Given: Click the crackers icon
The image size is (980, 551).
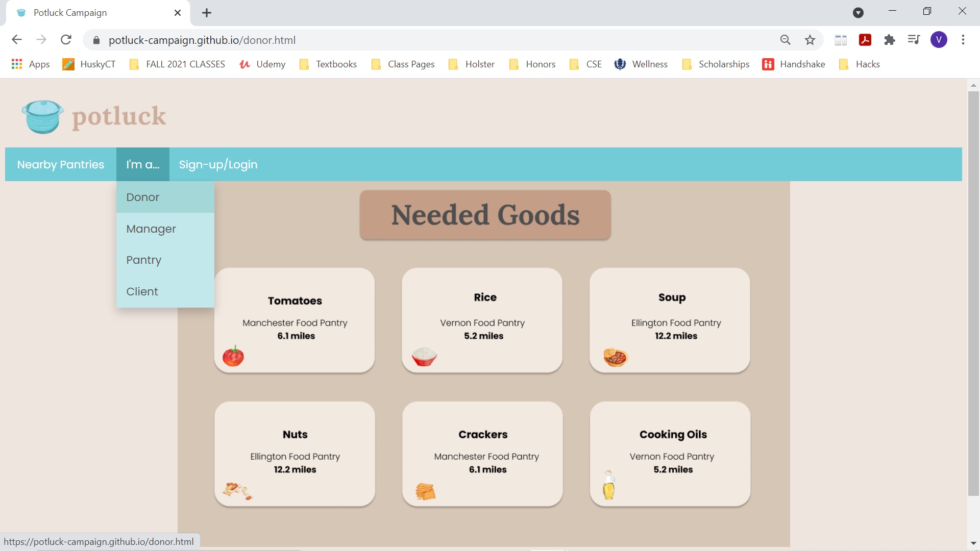Looking at the screenshot, I should point(425,491).
